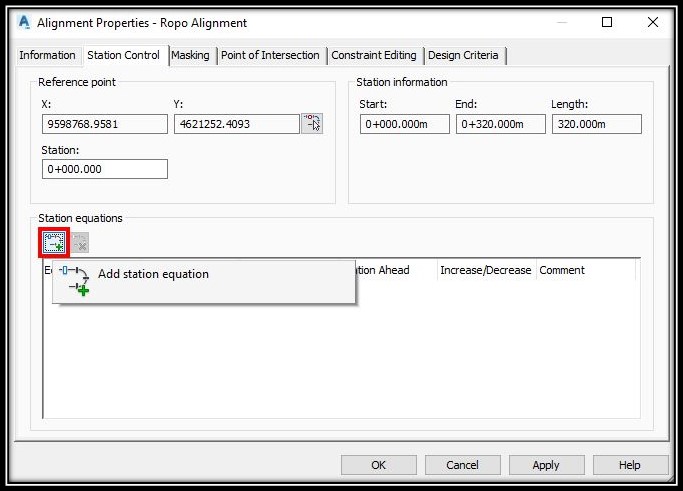Viewport: 683px width, 491px height.
Task: Select the Comment column header
Action: [x=585, y=270]
